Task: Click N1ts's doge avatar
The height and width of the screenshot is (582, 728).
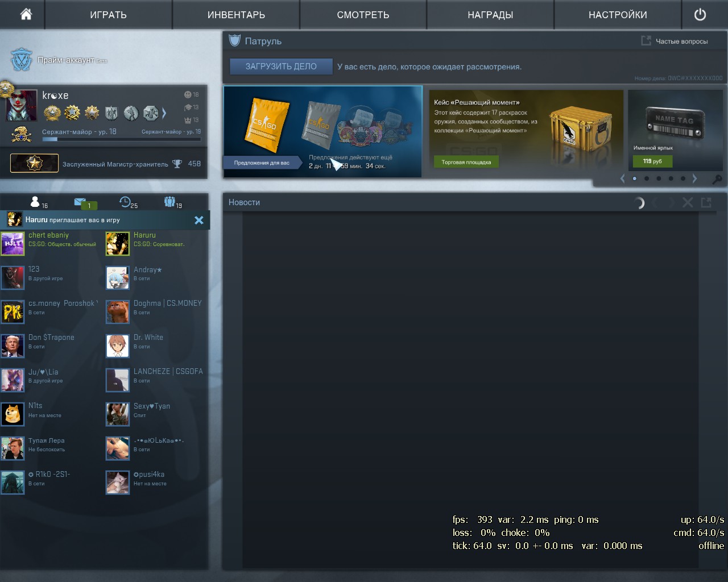Action: 13,414
